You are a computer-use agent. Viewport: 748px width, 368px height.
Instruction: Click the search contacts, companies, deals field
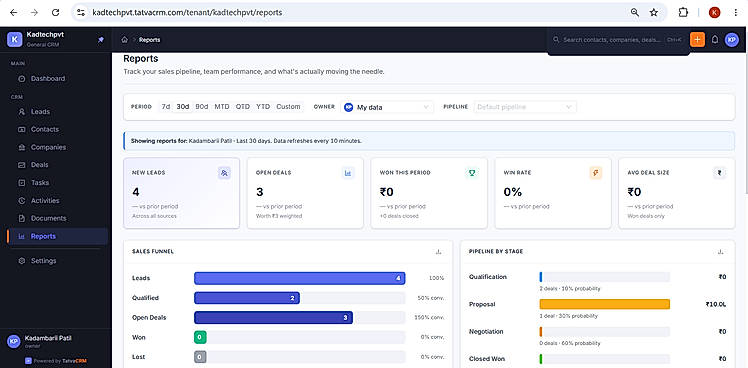(618, 40)
